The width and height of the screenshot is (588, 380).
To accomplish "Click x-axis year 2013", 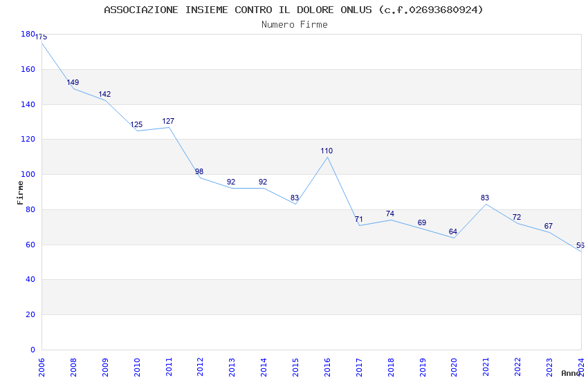I will pyautogui.click(x=232, y=368).
